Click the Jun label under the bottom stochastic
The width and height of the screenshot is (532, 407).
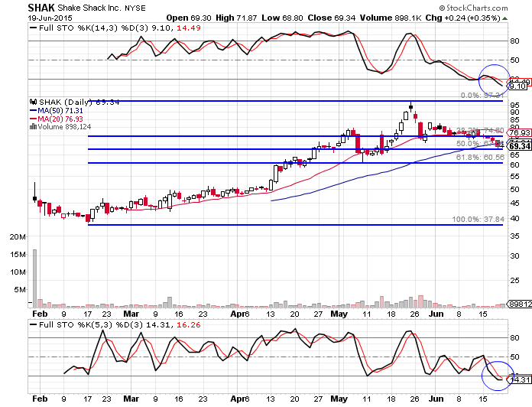tap(436, 399)
